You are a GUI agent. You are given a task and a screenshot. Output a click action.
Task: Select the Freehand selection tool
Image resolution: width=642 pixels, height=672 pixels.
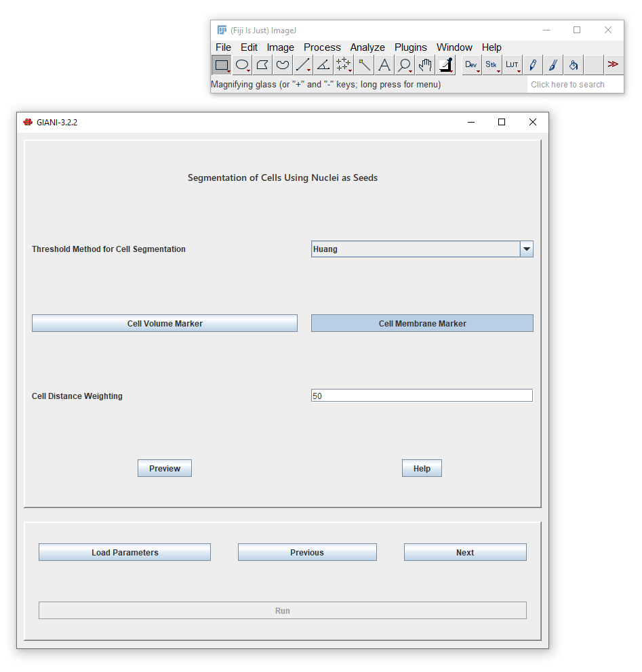coord(283,65)
